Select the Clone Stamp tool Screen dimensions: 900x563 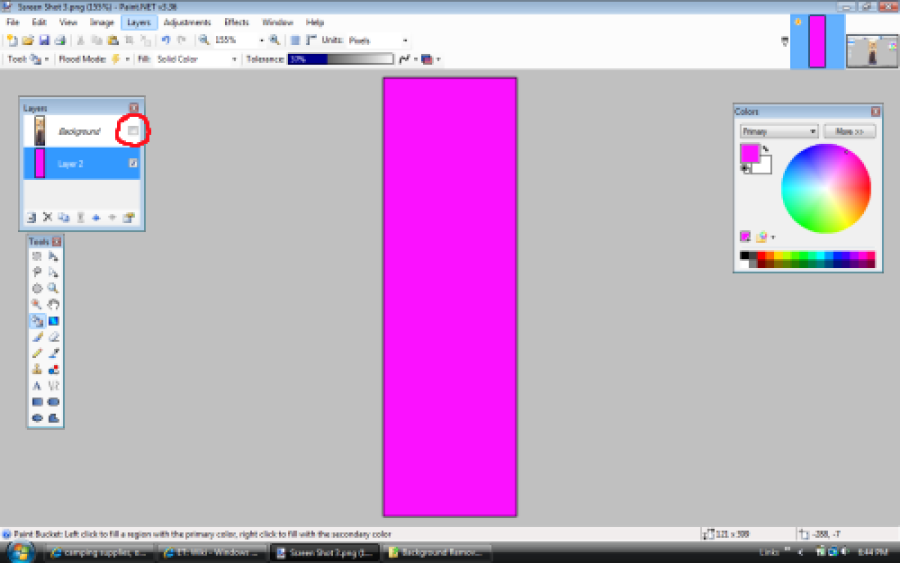(37, 369)
